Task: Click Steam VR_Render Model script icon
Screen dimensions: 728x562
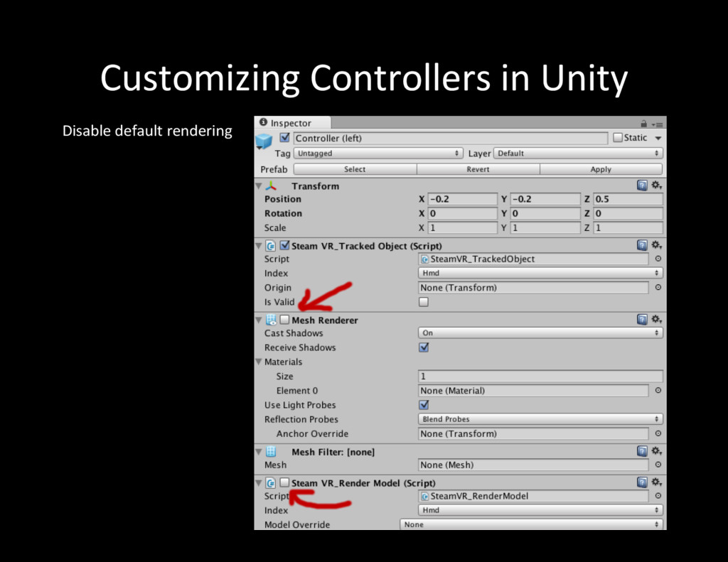Action: coord(271,483)
